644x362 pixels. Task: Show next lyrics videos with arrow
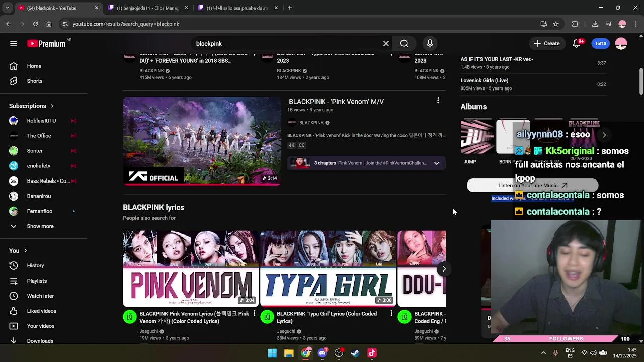point(444,269)
